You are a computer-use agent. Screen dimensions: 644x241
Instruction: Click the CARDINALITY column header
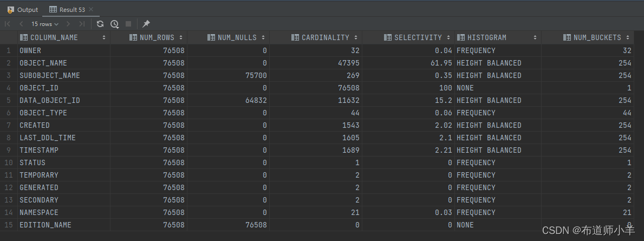[x=325, y=38]
